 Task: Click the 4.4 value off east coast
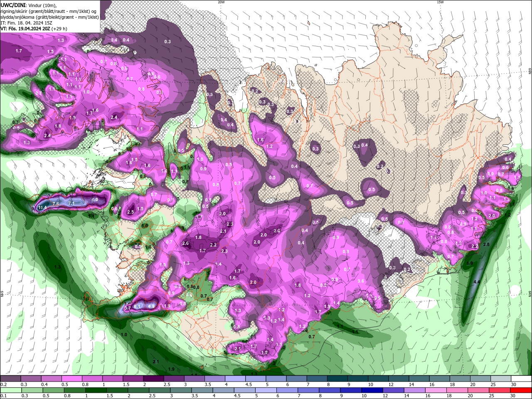[477, 282]
